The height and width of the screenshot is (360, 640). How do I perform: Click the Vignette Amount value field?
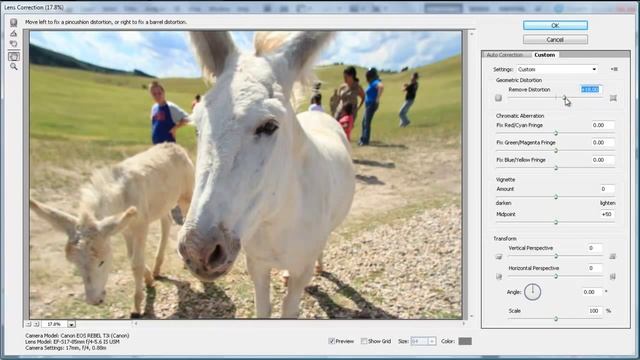(607, 189)
